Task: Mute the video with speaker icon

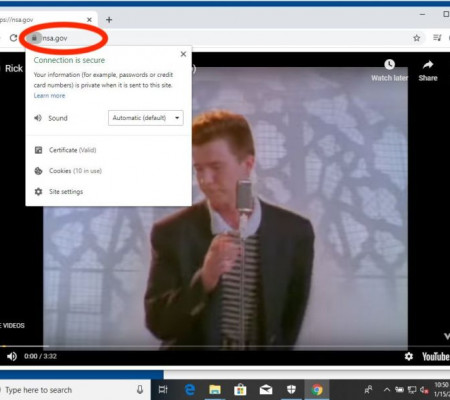Action: tap(12, 356)
